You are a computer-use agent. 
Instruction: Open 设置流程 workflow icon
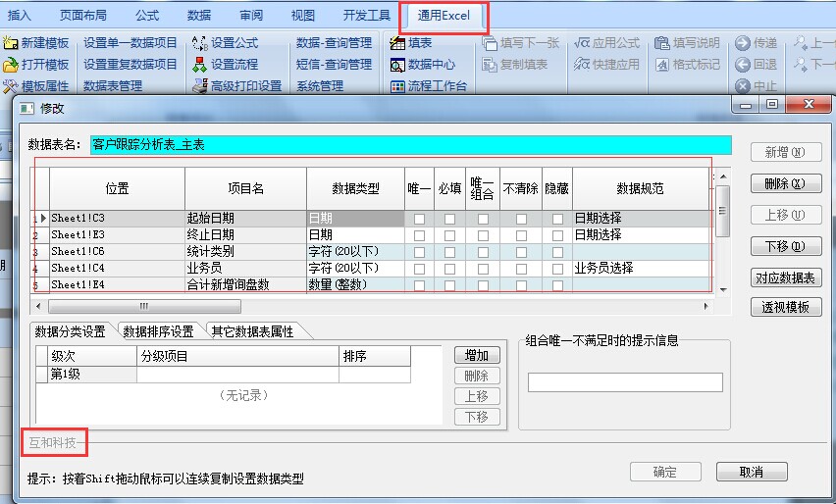(200, 65)
